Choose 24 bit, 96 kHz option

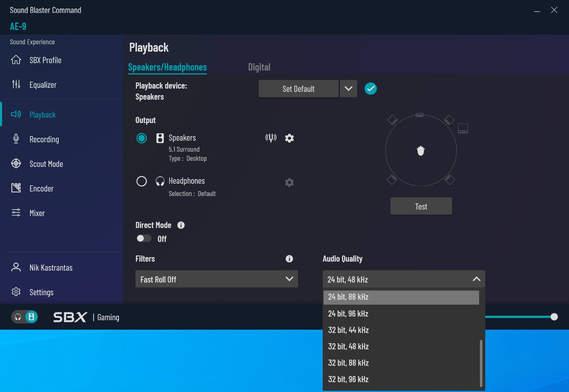[x=401, y=314]
